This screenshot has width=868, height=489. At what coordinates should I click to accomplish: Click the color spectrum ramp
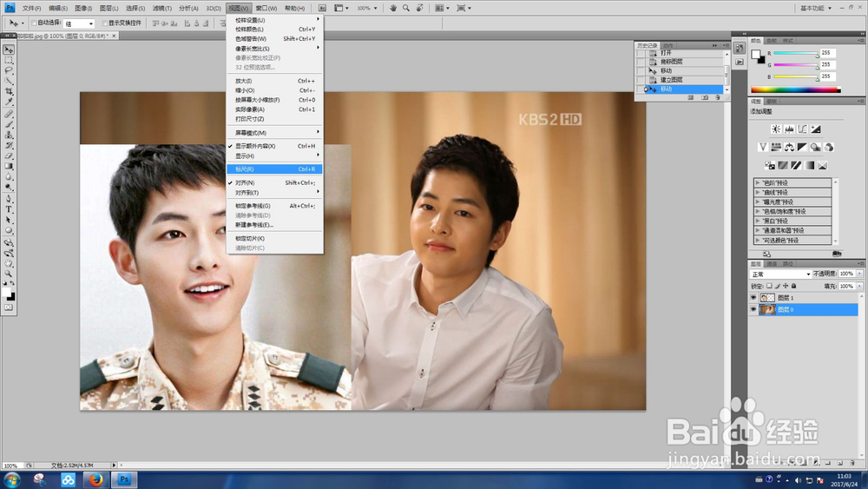click(x=795, y=89)
